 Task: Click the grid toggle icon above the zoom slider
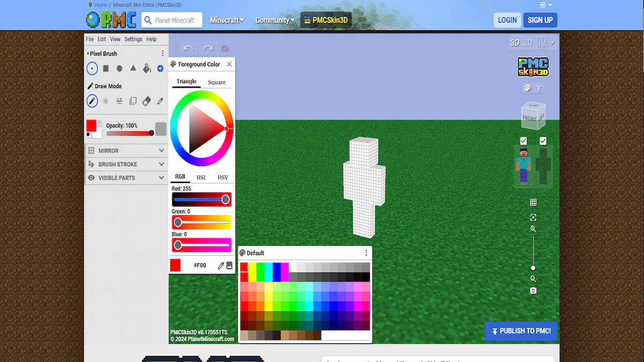point(533,202)
